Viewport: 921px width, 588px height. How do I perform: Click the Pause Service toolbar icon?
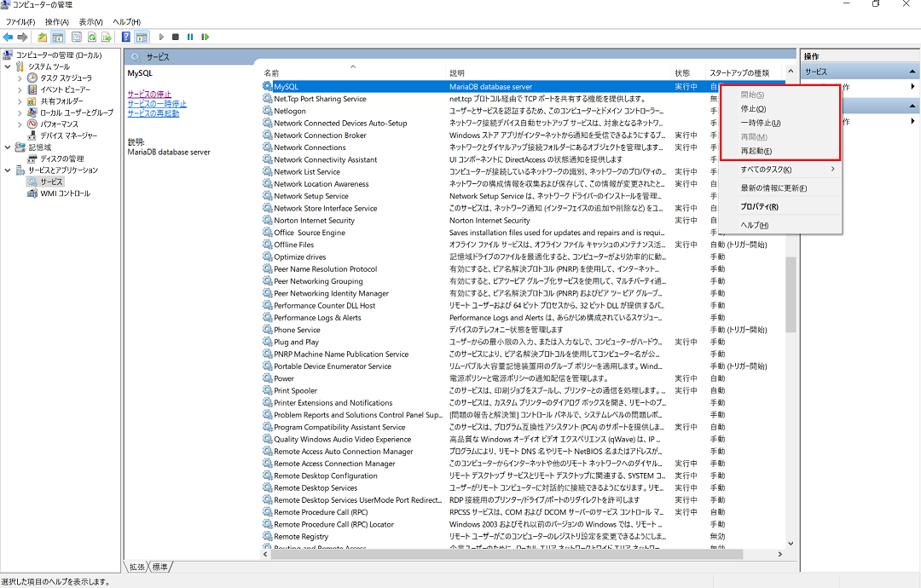190,37
